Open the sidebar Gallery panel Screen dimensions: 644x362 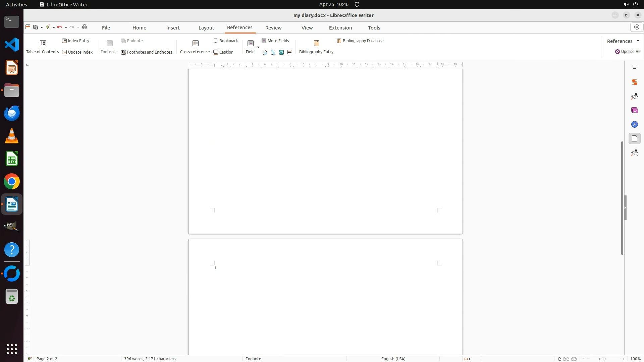coord(634,110)
